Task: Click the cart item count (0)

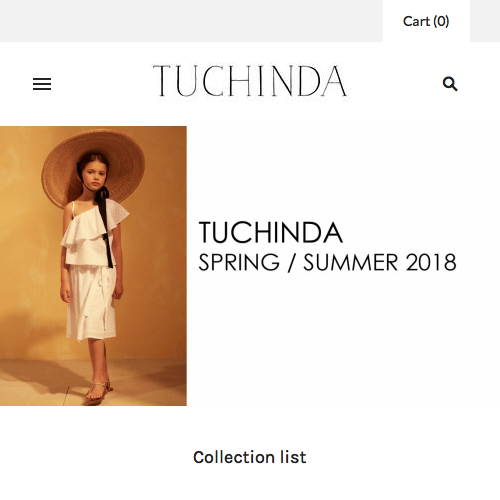Action: pos(441,21)
